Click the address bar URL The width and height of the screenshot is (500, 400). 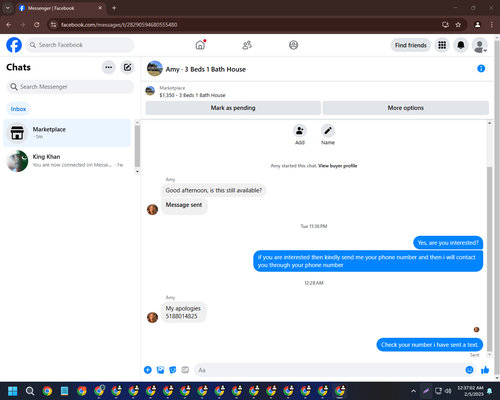click(x=119, y=25)
